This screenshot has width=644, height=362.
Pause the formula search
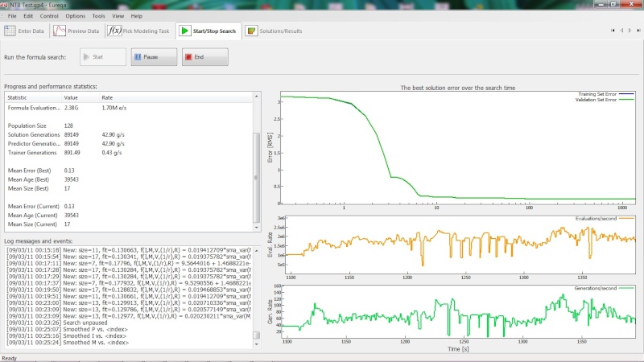[154, 57]
